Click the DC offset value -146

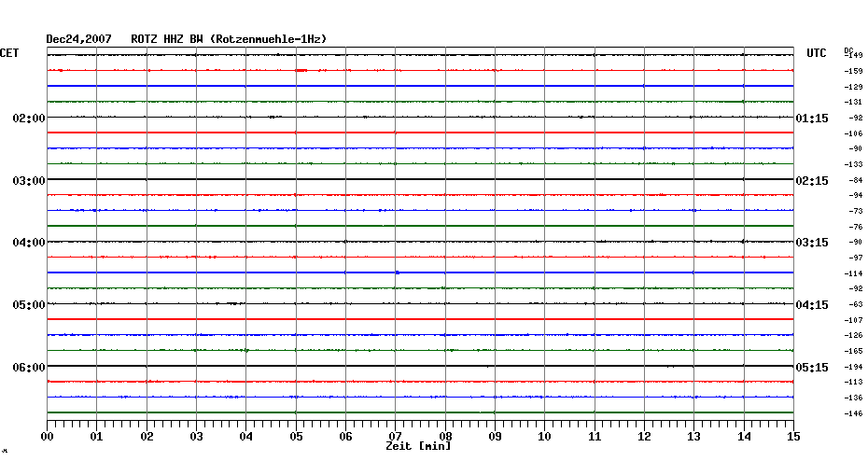point(854,414)
